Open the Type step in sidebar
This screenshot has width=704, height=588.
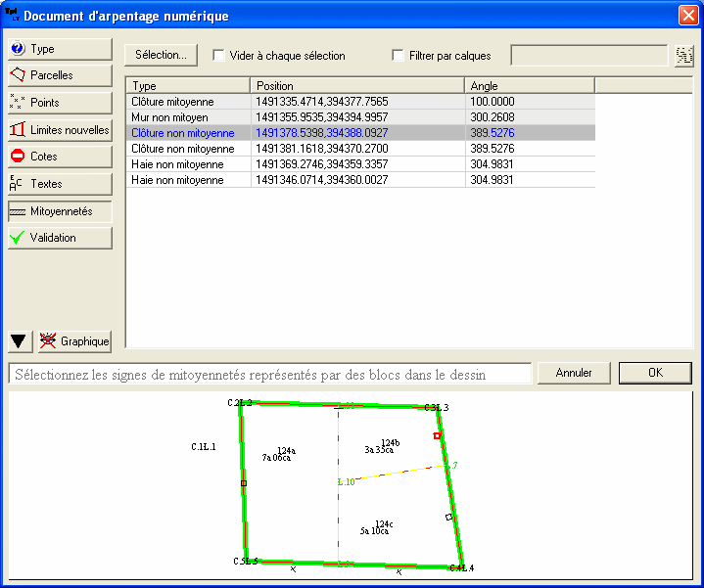tap(59, 49)
